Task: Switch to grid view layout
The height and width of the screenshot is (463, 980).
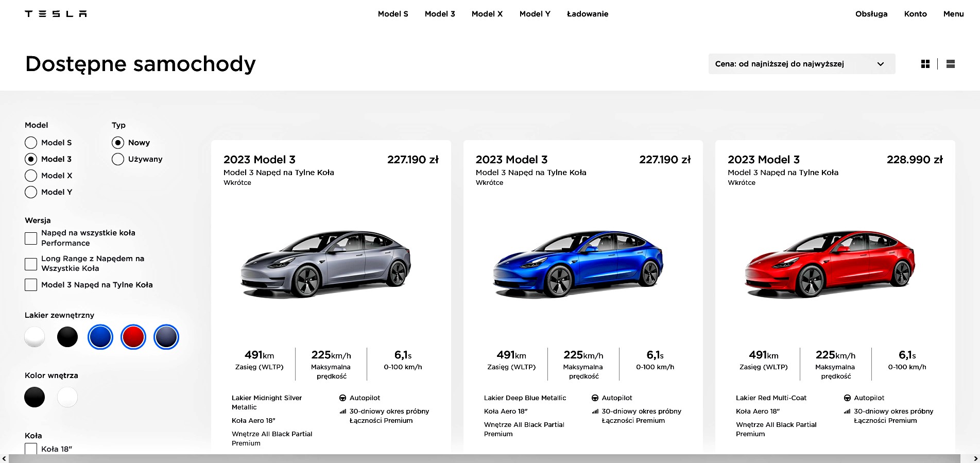Action: [925, 64]
